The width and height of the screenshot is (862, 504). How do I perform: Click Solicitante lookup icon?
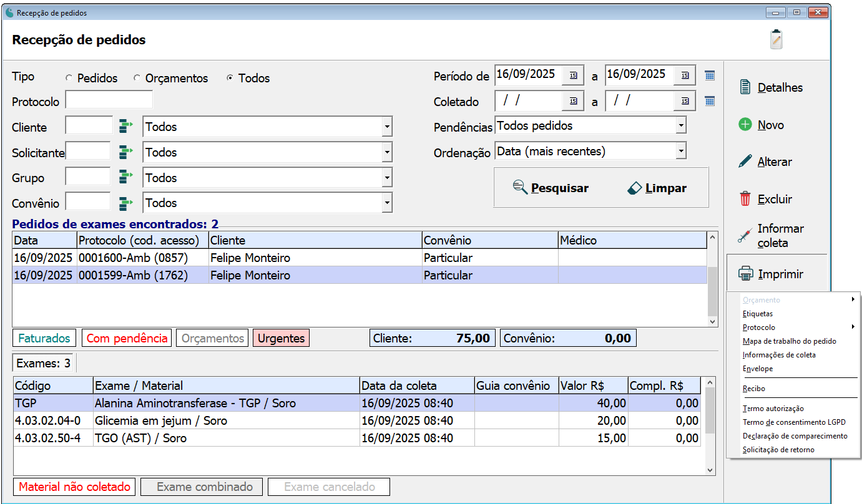[127, 152]
